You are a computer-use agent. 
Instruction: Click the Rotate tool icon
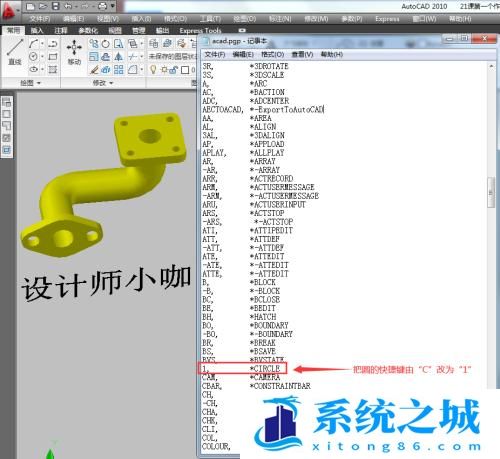(106, 44)
